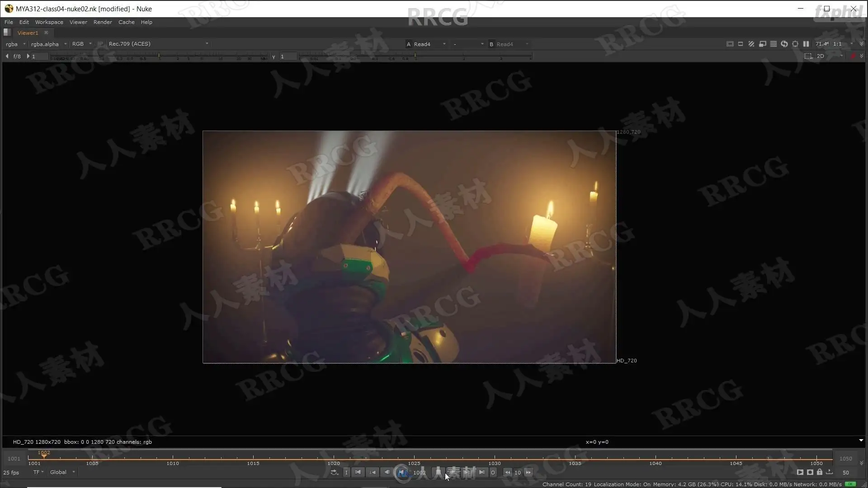Open the wipe compare mode dropdown
The width and height of the screenshot is (868, 488).
(x=468, y=44)
